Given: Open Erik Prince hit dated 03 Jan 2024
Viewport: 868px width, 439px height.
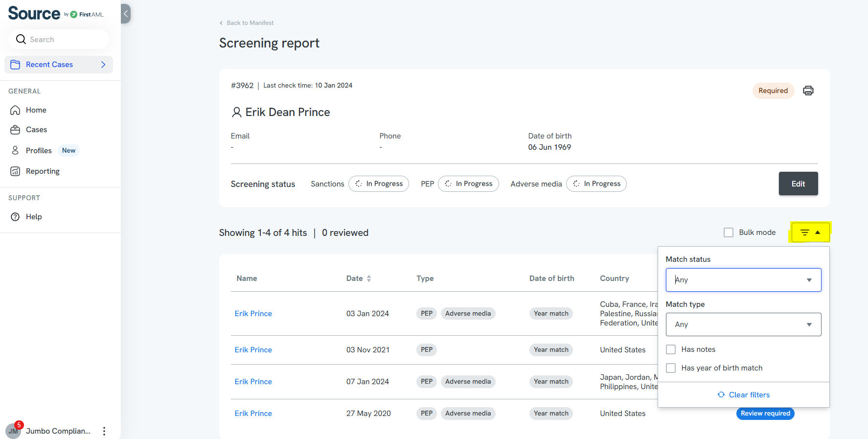Looking at the screenshot, I should pos(253,314).
